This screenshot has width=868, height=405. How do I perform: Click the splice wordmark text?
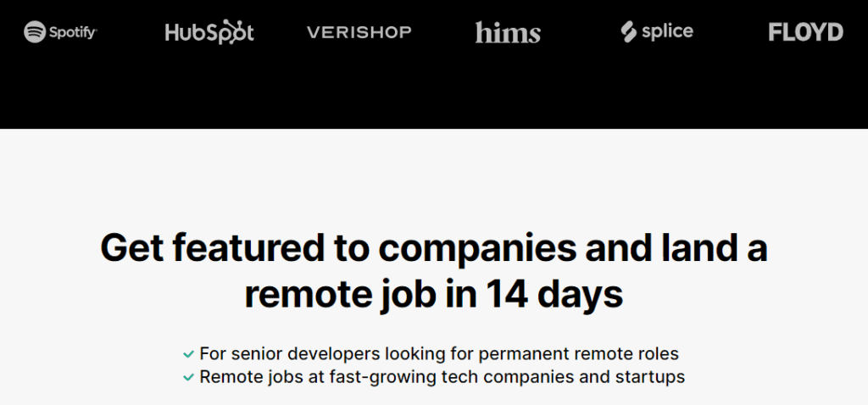click(667, 31)
